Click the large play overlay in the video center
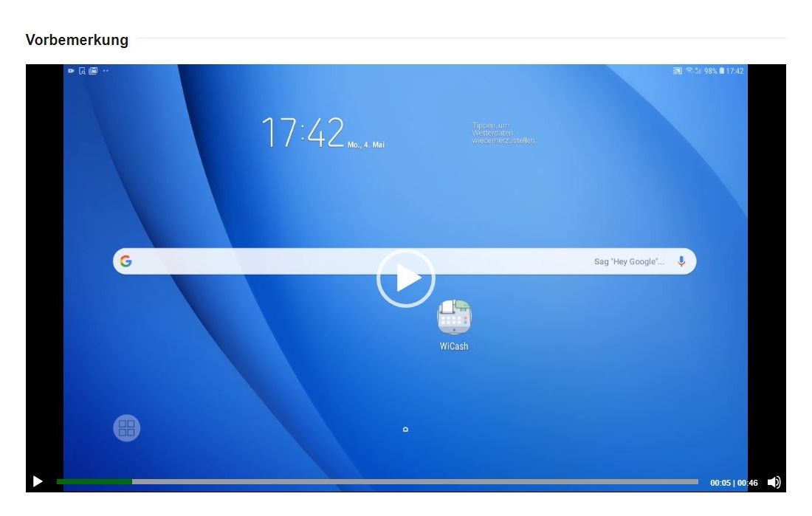The width and height of the screenshot is (812, 516). pos(405,278)
